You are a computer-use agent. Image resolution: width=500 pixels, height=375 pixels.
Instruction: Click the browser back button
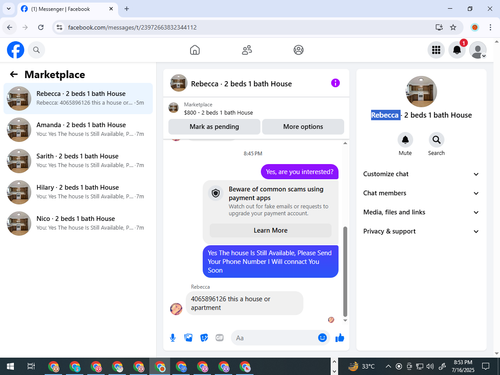10,27
